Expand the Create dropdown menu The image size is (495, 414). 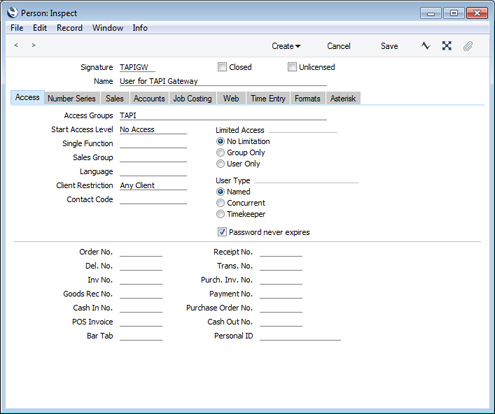(286, 46)
